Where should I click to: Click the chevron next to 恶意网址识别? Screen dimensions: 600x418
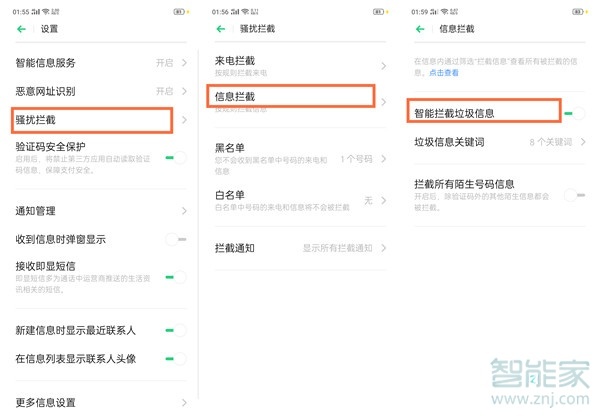(183, 91)
